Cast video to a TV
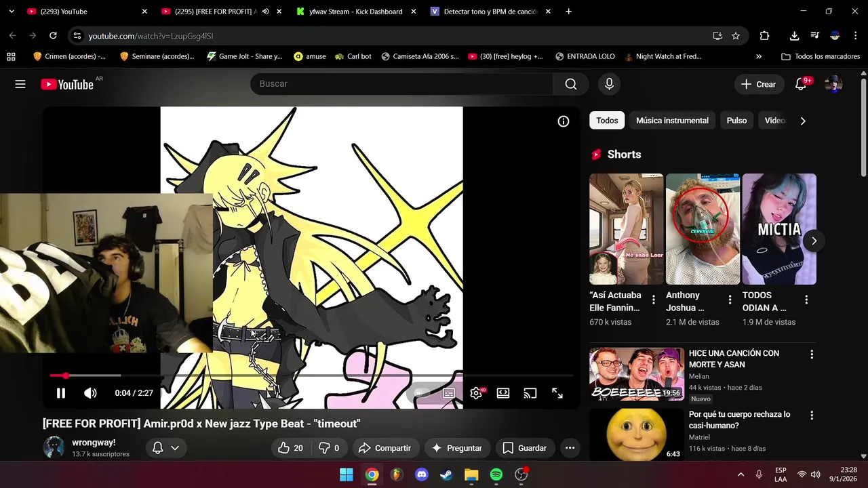868x488 pixels. [x=530, y=393]
